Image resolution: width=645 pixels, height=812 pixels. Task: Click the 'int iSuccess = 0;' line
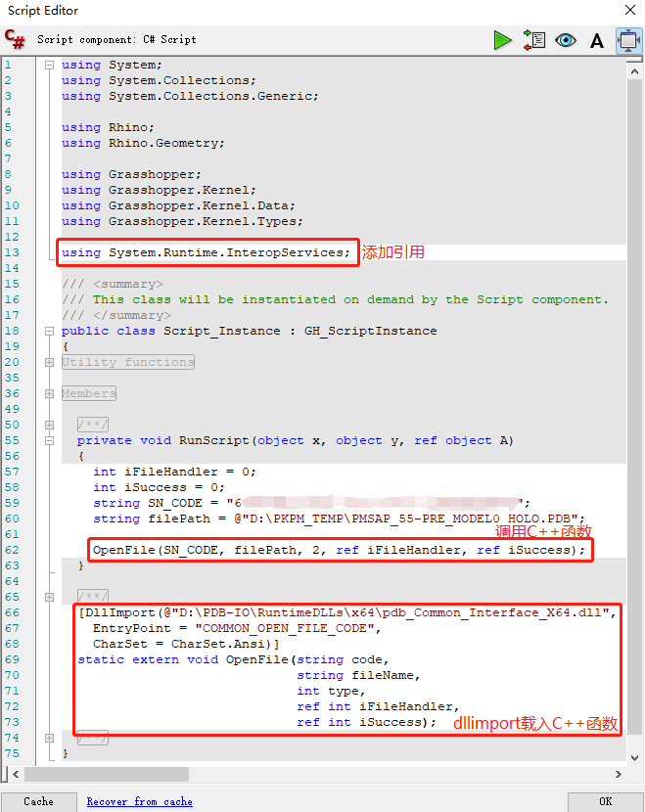pyautogui.click(x=160, y=487)
